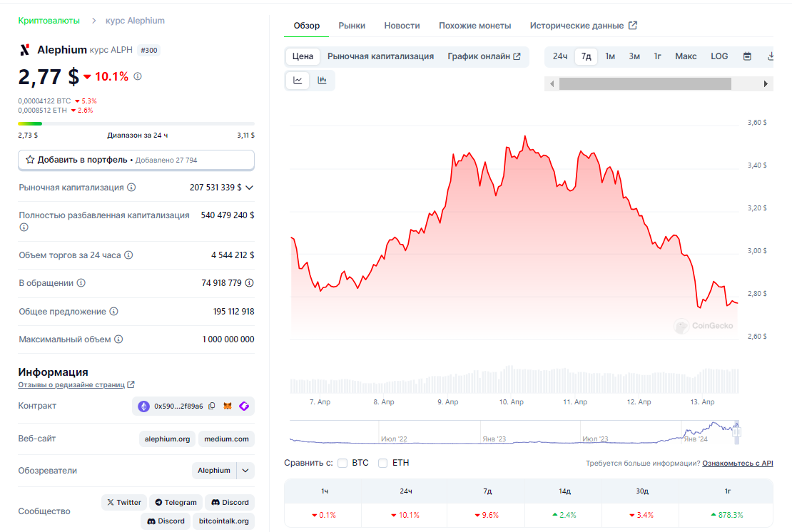Image resolution: width=792 pixels, height=532 pixels.
Task: Click the Ethereum chain icon in contract
Action: [x=143, y=406]
